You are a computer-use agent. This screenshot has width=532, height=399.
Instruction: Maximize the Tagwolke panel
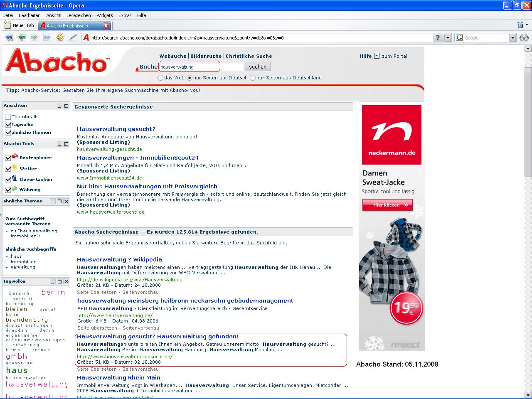(x=59, y=281)
